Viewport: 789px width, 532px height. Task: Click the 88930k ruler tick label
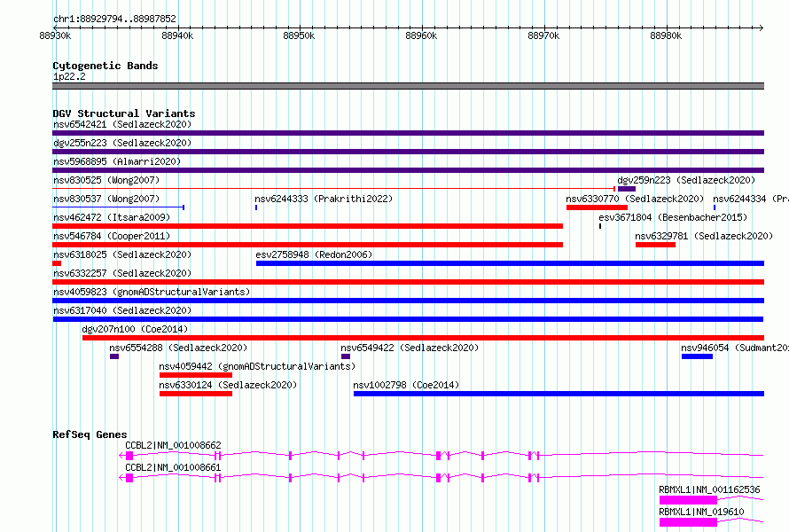tap(55, 35)
